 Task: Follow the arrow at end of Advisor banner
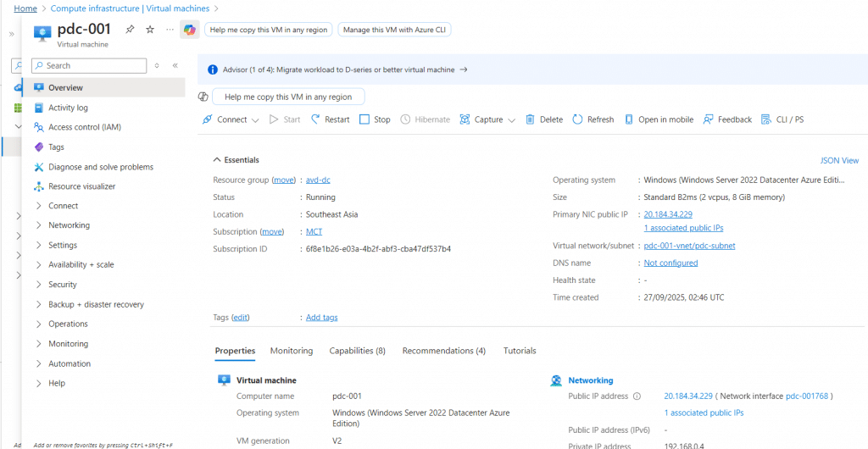pyautogui.click(x=464, y=69)
